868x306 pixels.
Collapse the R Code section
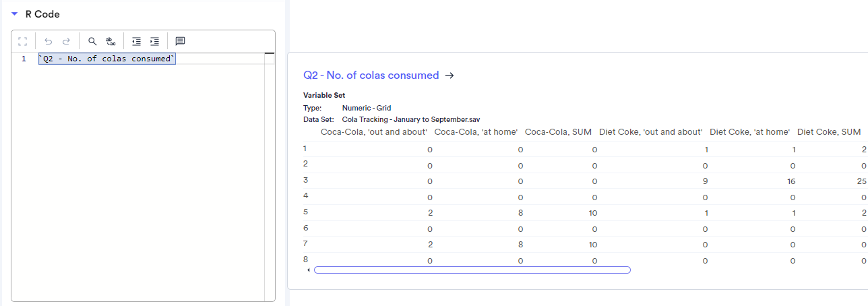pos(14,13)
